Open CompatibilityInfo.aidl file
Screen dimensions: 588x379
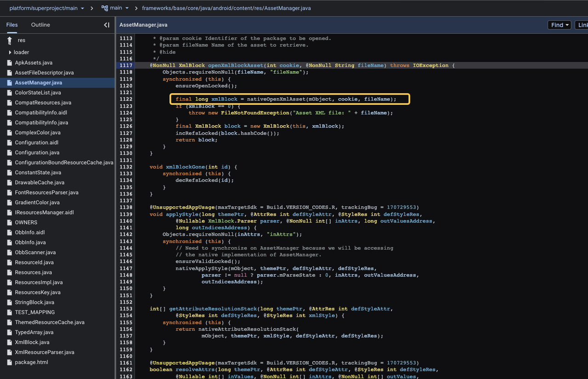point(41,113)
